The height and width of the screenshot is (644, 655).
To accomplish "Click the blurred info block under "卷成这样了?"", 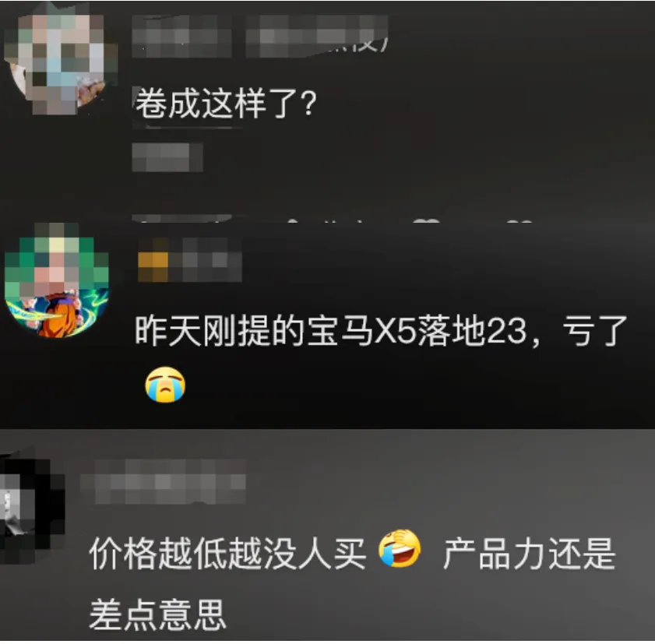I will tap(167, 157).
